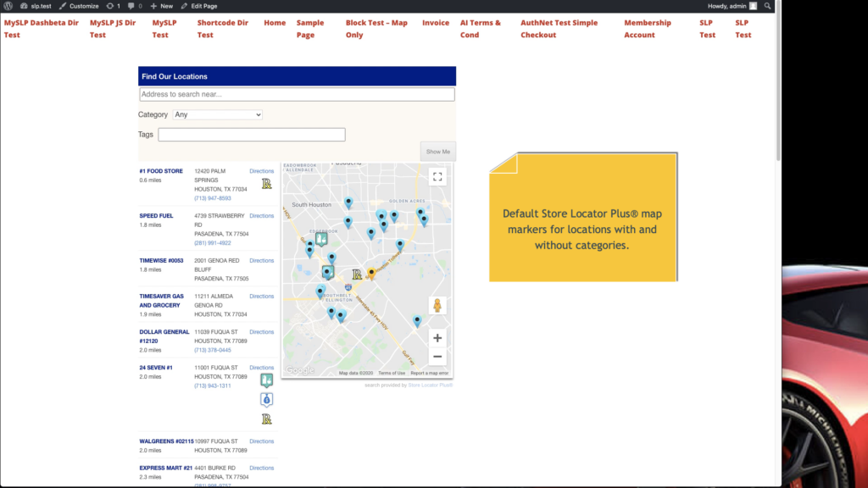868x488 pixels.
Task: Call phone number (713) 378-0445
Action: 213,350
